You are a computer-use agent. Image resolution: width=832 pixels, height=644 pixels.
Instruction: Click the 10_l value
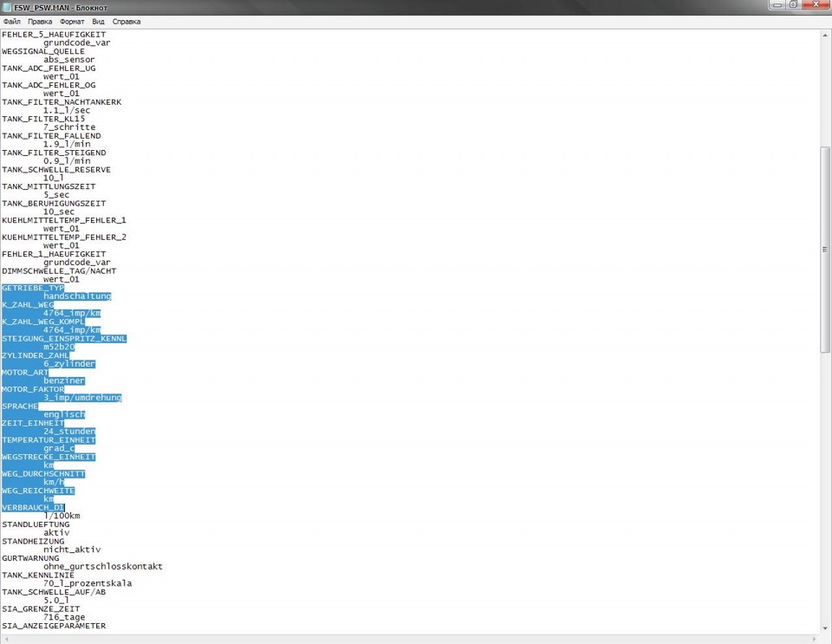(54, 179)
